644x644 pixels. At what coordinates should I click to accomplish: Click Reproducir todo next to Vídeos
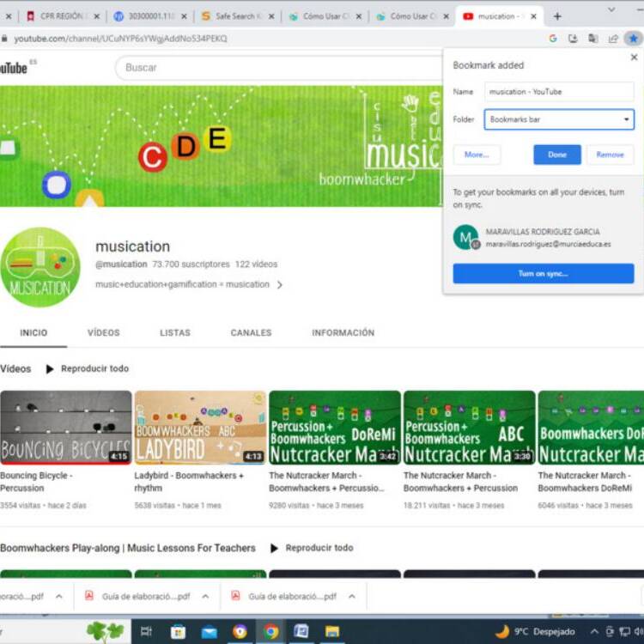(x=87, y=369)
